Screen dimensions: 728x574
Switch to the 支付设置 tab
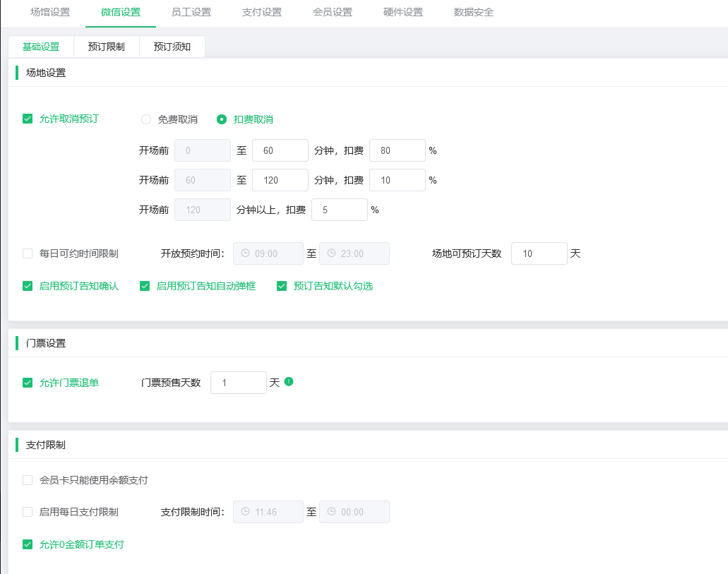pos(261,12)
